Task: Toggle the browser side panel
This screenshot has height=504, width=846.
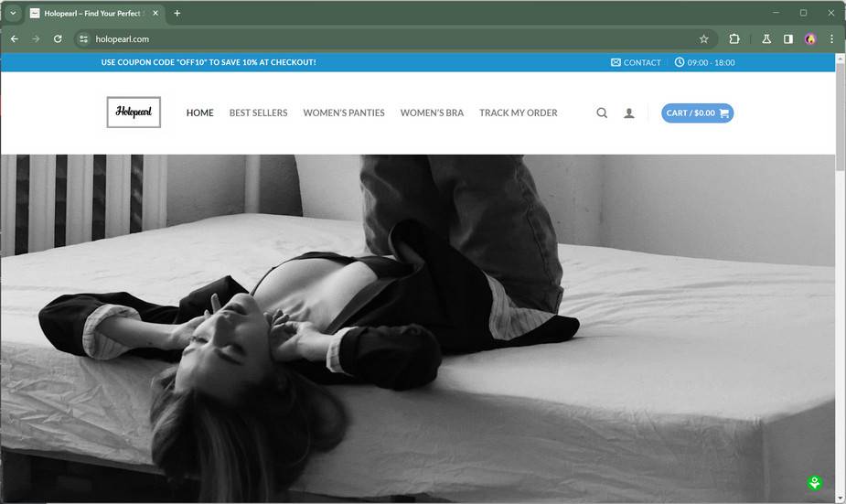Action: [788, 38]
